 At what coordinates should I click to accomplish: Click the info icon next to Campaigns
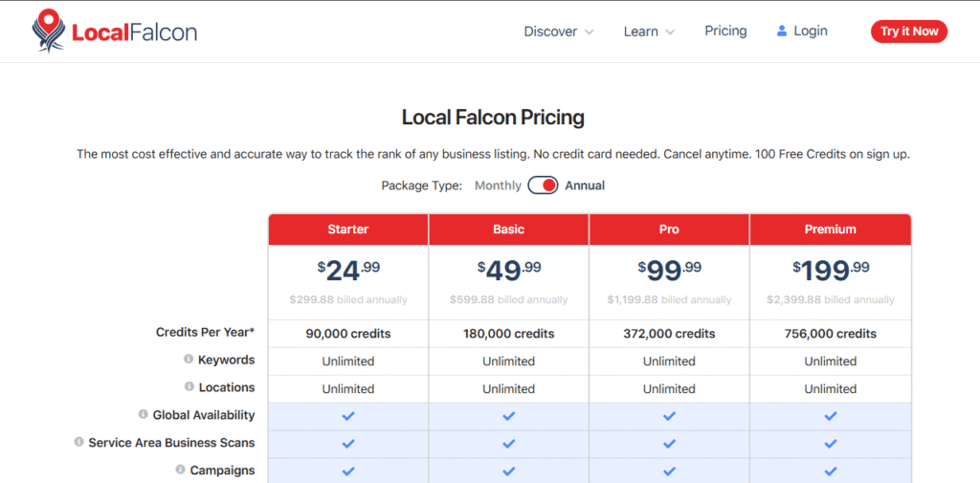pyautogui.click(x=180, y=470)
